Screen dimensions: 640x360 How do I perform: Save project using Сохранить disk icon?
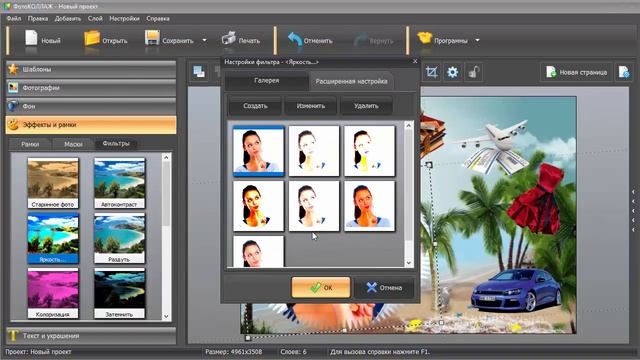pos(152,39)
